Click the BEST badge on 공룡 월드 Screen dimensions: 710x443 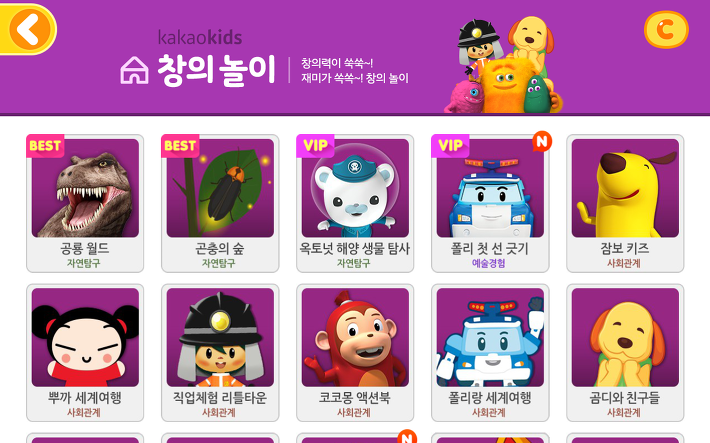click(x=45, y=146)
